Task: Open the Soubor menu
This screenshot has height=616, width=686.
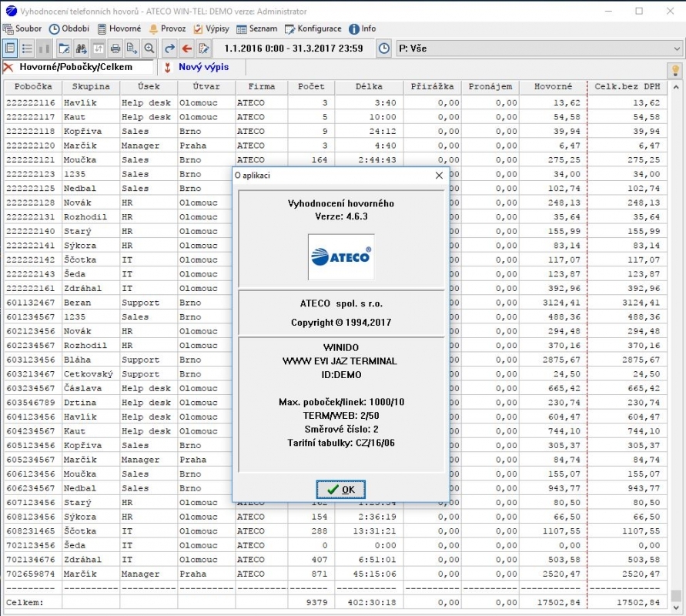Action: tap(22, 29)
